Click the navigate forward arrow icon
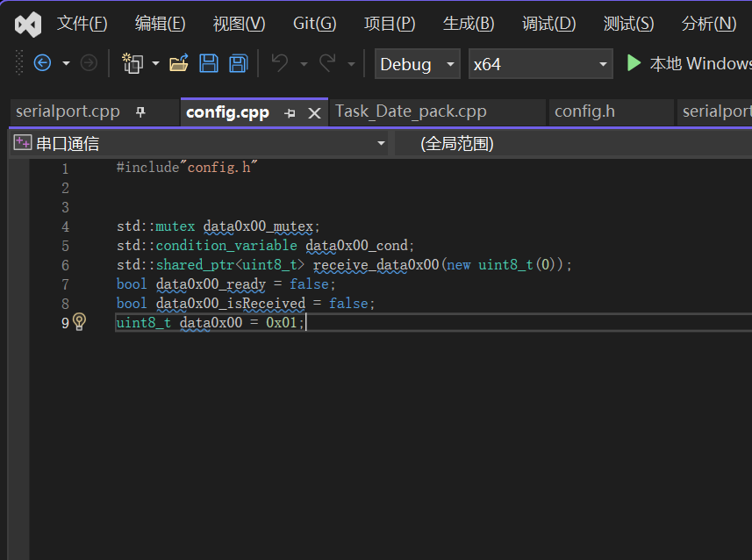The width and height of the screenshot is (752, 560). pyautogui.click(x=89, y=63)
